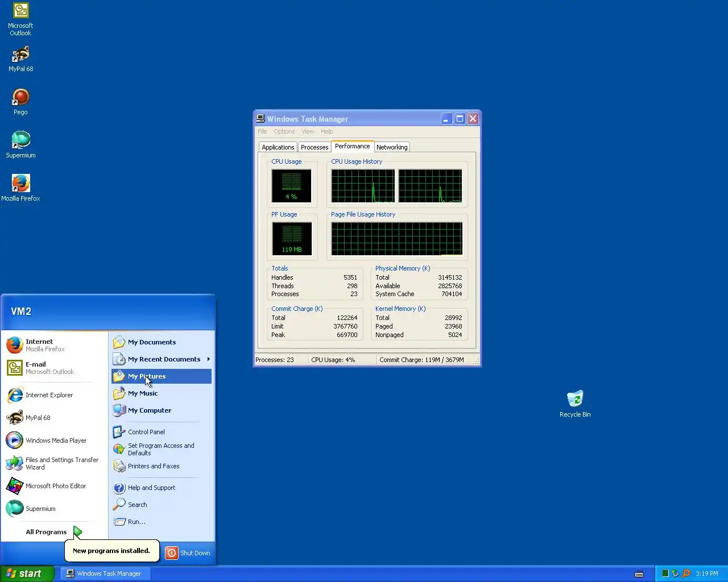Click the security shield tray icon
728x582 pixels.
pyautogui.click(x=675, y=573)
